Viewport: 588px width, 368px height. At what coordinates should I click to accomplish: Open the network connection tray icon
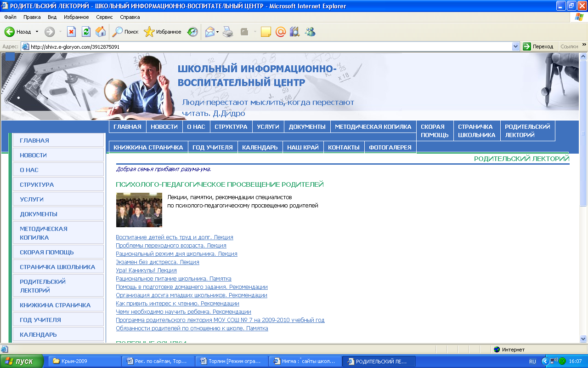[554, 361]
